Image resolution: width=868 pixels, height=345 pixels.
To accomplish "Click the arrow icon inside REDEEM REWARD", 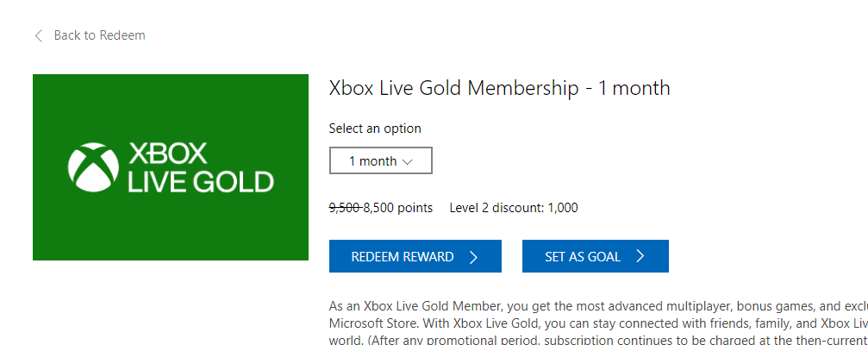I will coord(473,257).
